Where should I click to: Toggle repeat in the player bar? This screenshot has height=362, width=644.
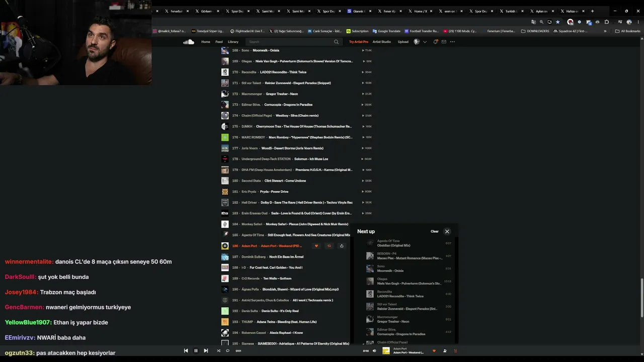tap(227, 350)
